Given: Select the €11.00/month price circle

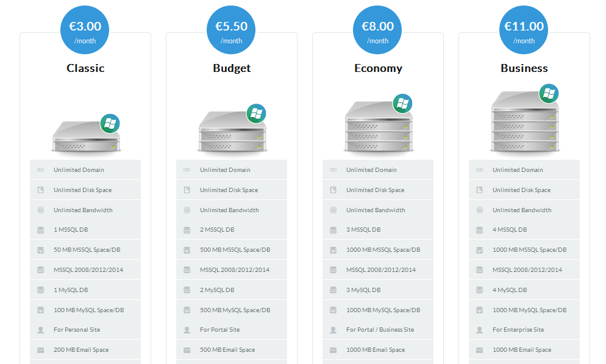Looking at the screenshot, I should 524,30.
